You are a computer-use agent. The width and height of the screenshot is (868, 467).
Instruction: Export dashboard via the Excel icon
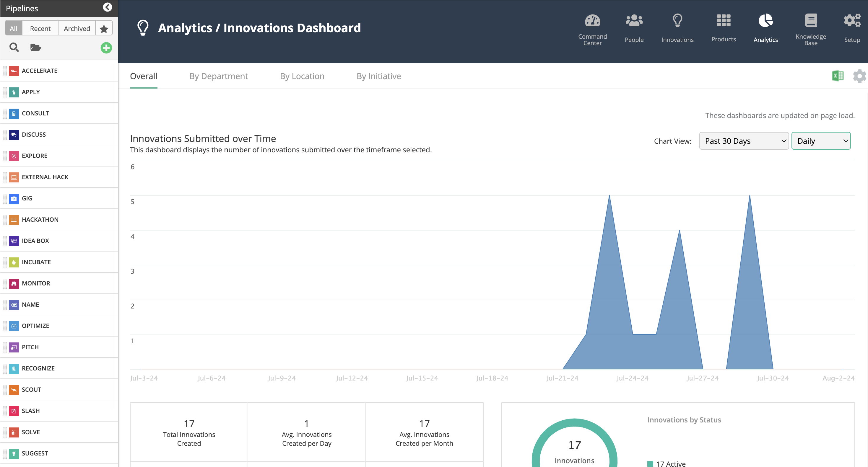838,76
